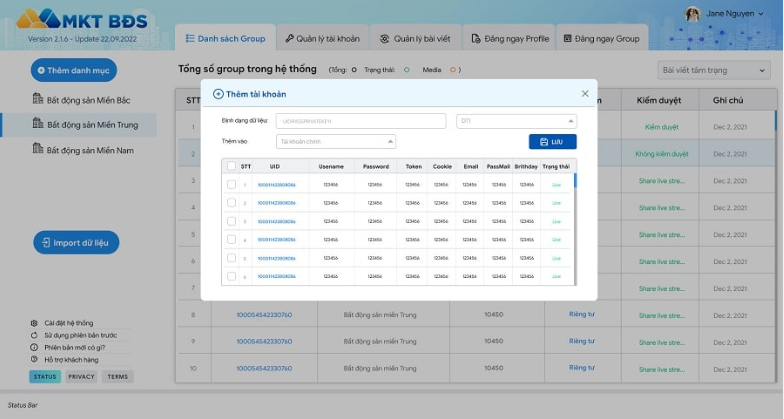Click the Jane Nguyen profile avatar
The height and width of the screenshot is (419, 784).
pos(691,14)
